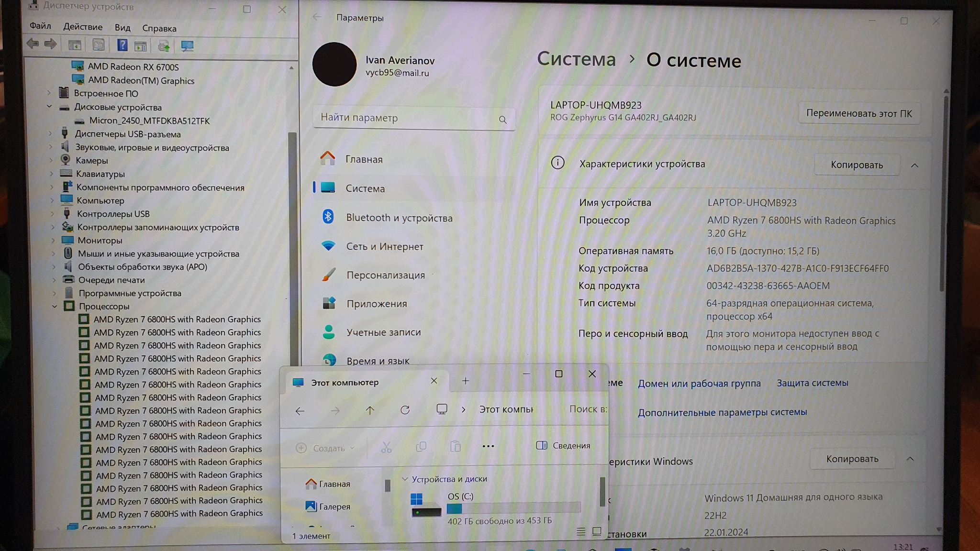Click the refresh button in File Explorer
980x551 pixels.
[x=405, y=410]
